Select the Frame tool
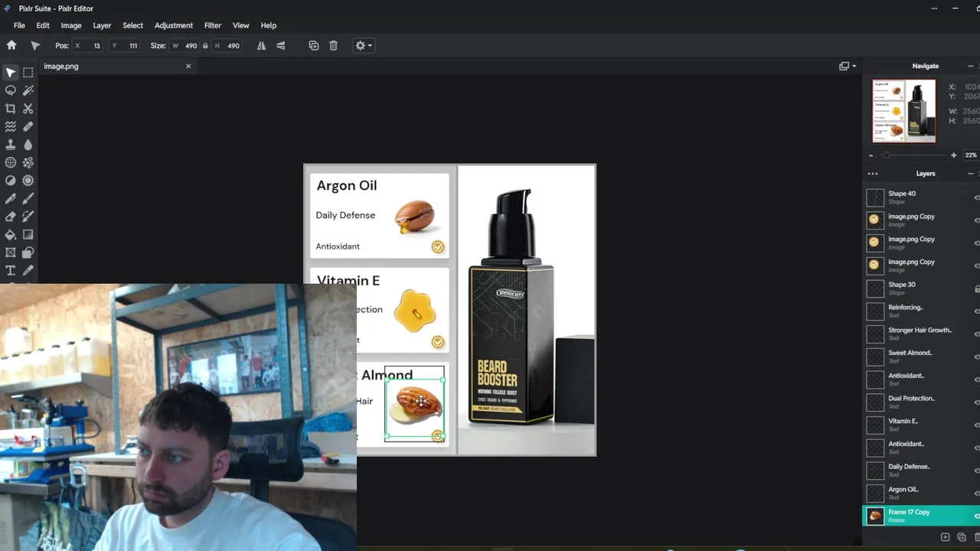 (x=11, y=253)
